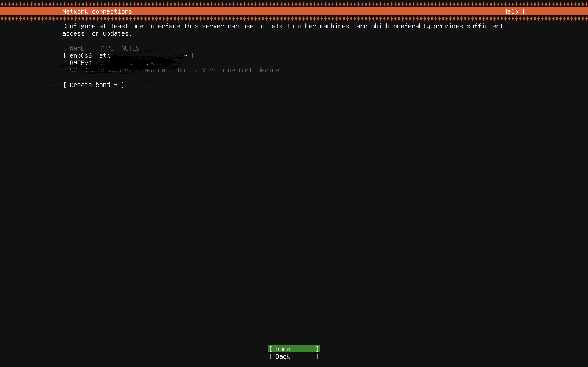Click the Network connections title

[x=97, y=11]
